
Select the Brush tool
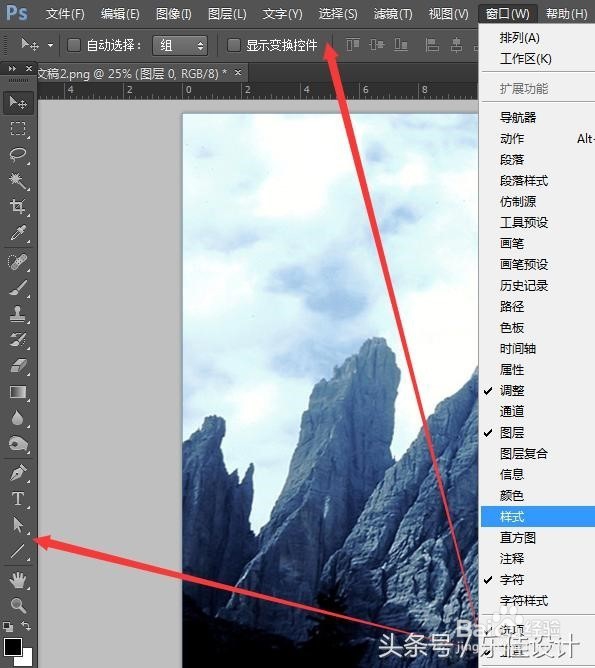pyautogui.click(x=18, y=288)
